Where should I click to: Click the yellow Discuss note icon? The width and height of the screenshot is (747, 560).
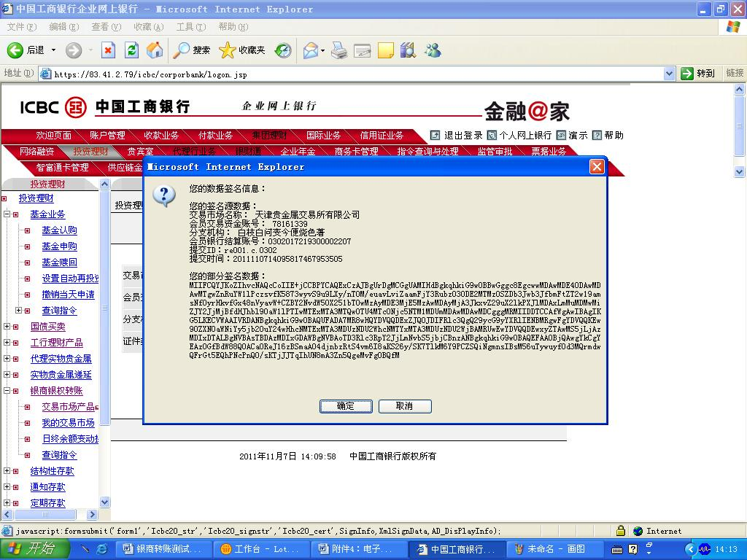(385, 50)
